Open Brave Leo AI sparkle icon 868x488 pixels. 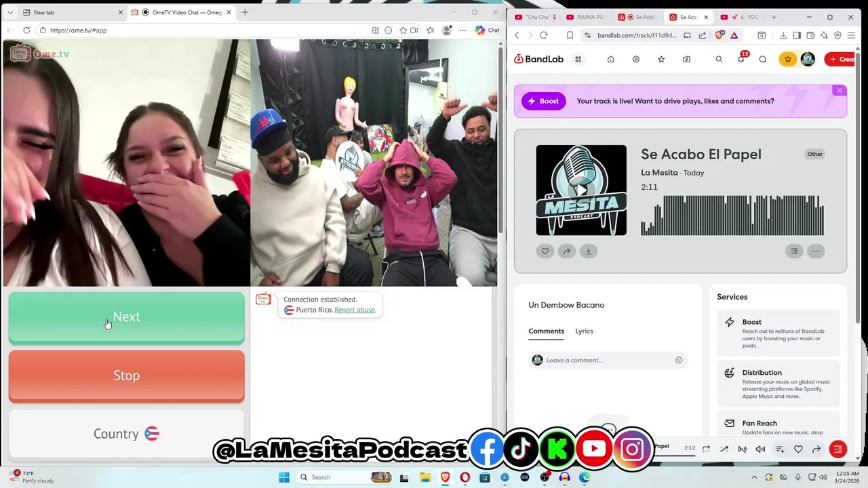pos(824,35)
